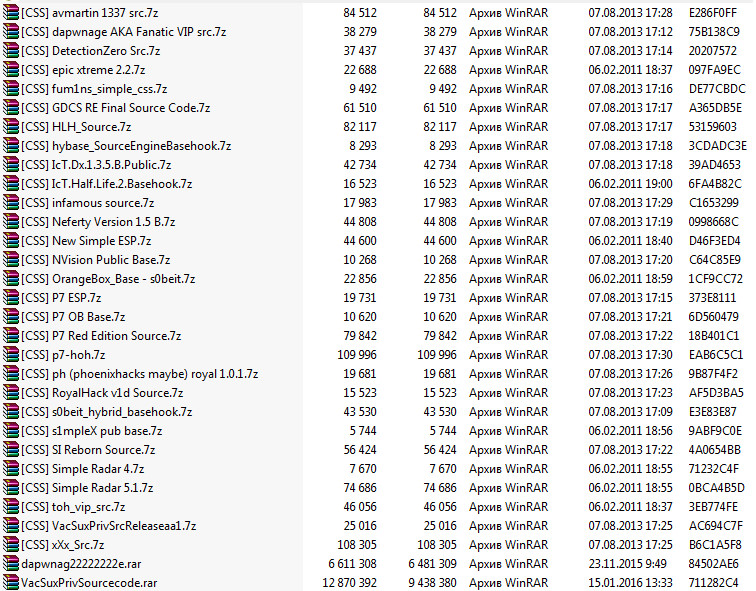Click the date 07.08.2013 17:12

(630, 32)
